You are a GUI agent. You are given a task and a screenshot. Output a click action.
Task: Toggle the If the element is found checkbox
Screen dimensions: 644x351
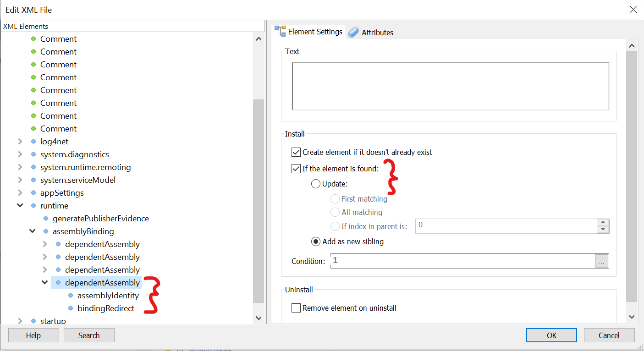tap(296, 169)
